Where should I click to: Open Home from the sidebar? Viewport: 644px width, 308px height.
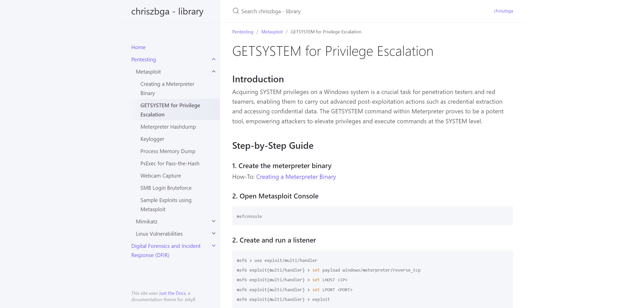pyautogui.click(x=138, y=47)
